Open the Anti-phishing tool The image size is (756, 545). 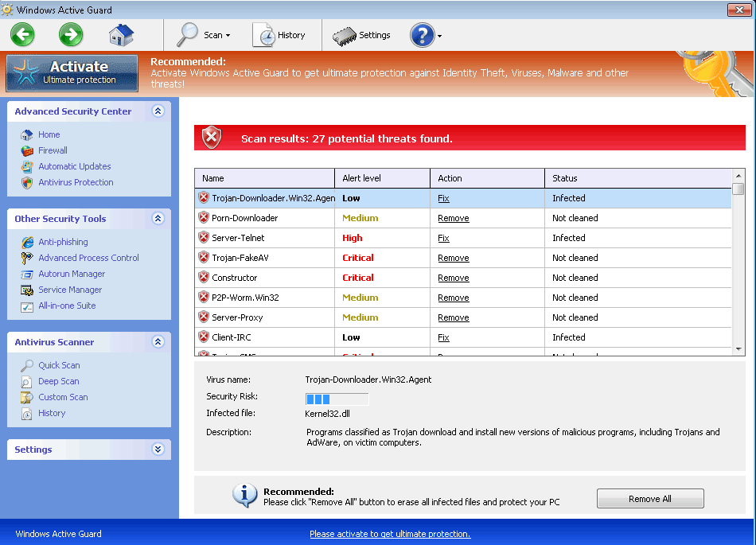tap(63, 242)
